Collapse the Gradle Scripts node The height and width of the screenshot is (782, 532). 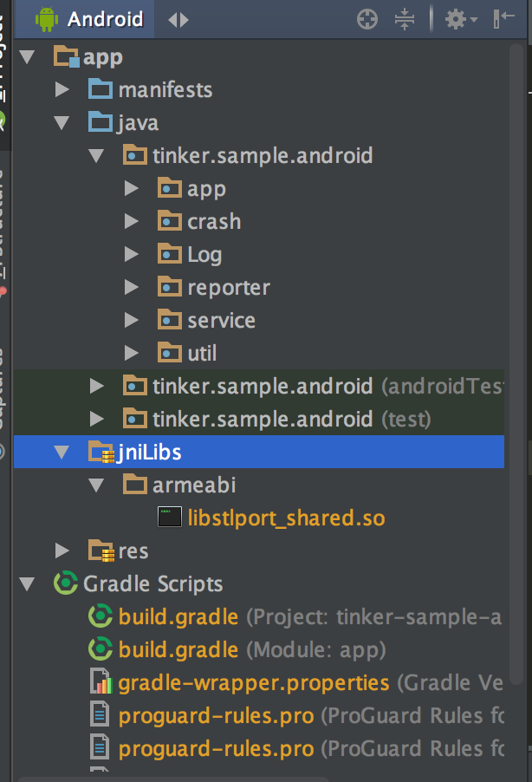pyautogui.click(x=27, y=583)
